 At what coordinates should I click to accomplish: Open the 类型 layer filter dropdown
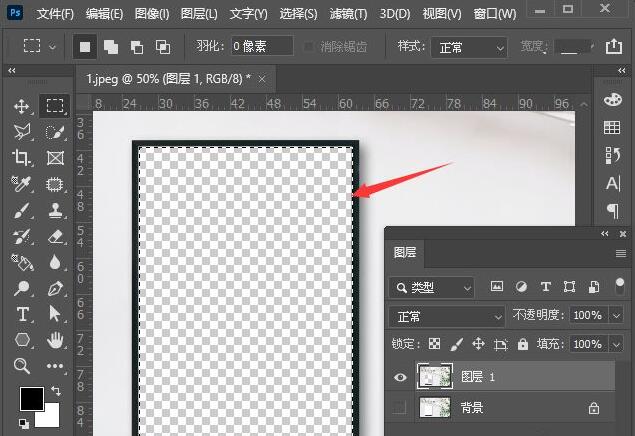(x=431, y=288)
